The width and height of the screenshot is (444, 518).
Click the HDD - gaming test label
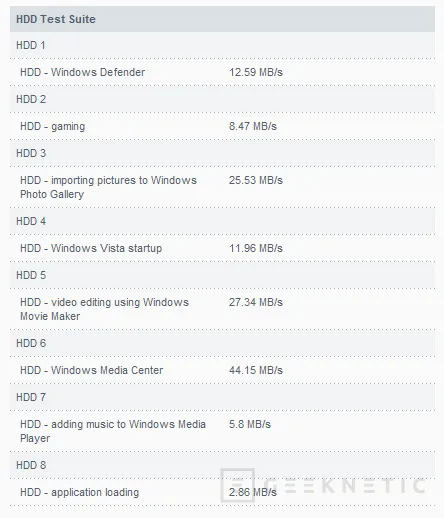(x=52, y=127)
